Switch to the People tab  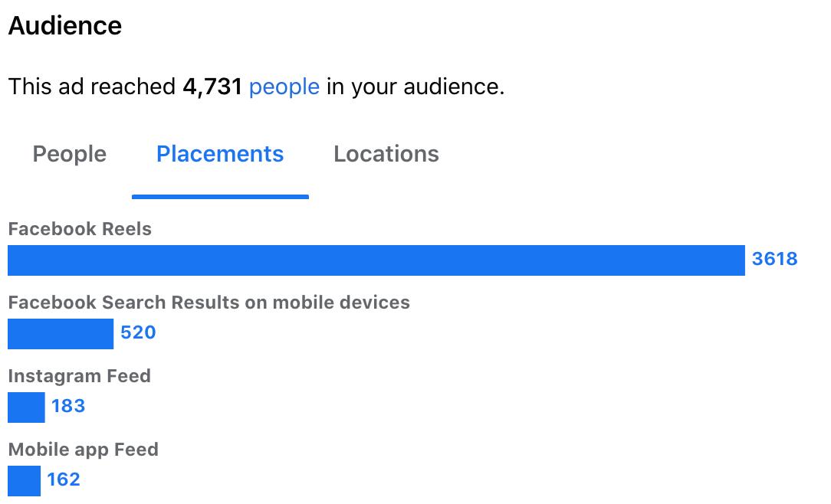[70, 154]
